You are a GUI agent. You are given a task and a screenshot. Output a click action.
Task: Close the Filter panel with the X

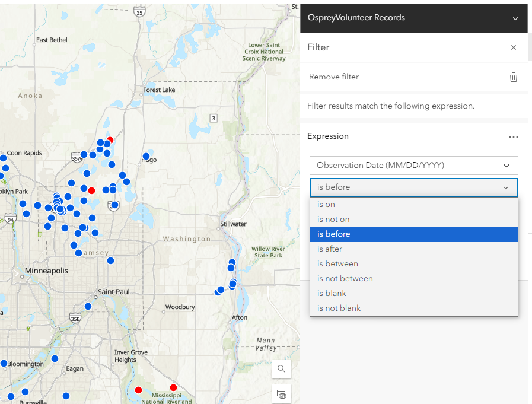(x=514, y=47)
